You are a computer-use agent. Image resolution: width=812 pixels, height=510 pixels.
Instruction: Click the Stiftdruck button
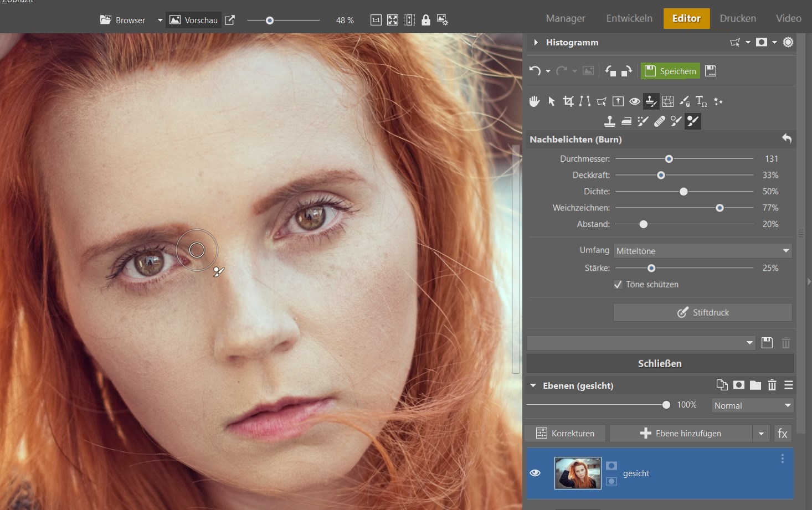pos(702,312)
